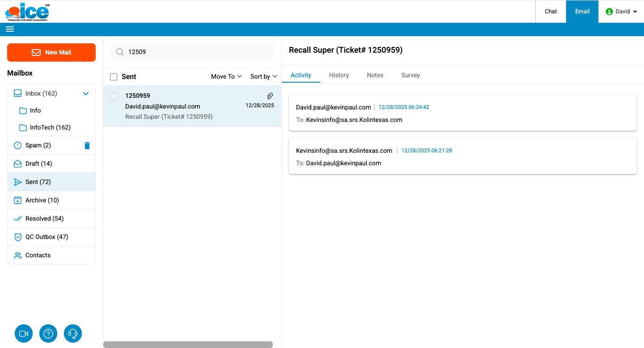Image resolution: width=644 pixels, height=348 pixels.
Task: Click the video camera icon
Action: click(24, 334)
